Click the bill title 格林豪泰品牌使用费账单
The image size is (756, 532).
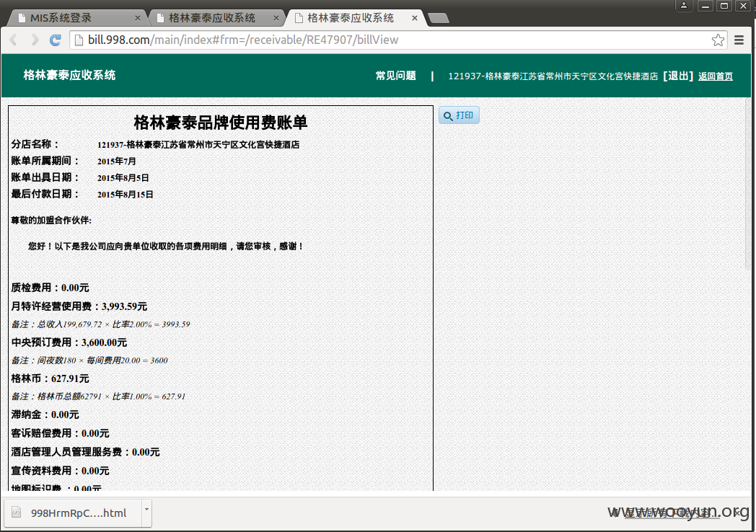click(x=221, y=123)
